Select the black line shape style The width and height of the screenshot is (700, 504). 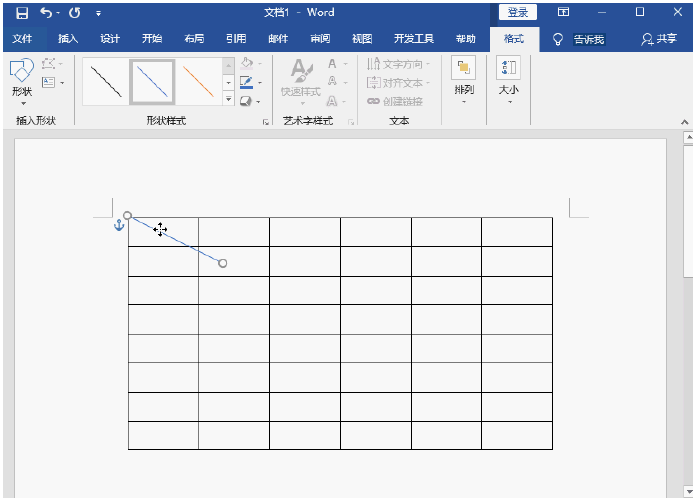105,82
